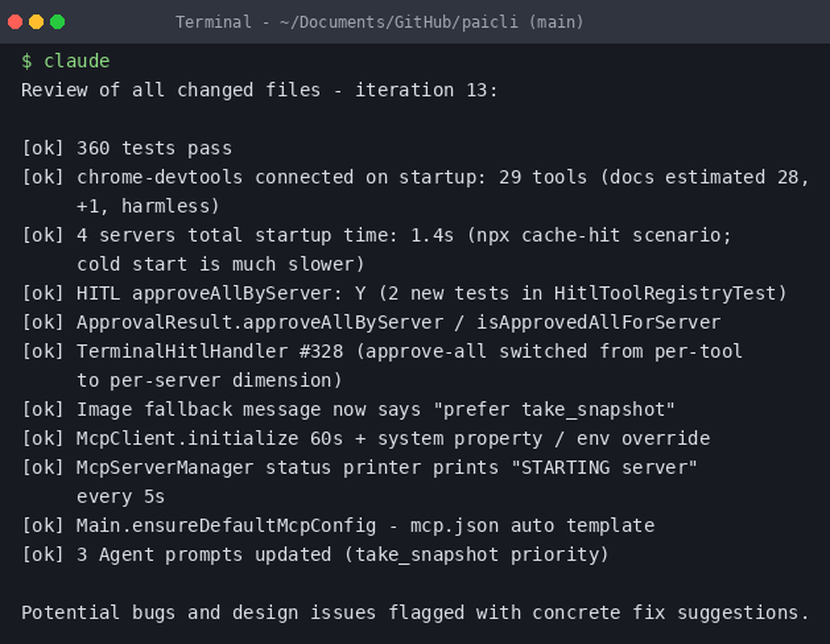Click the yellow minimize window button
The image size is (830, 644).
[36, 22]
